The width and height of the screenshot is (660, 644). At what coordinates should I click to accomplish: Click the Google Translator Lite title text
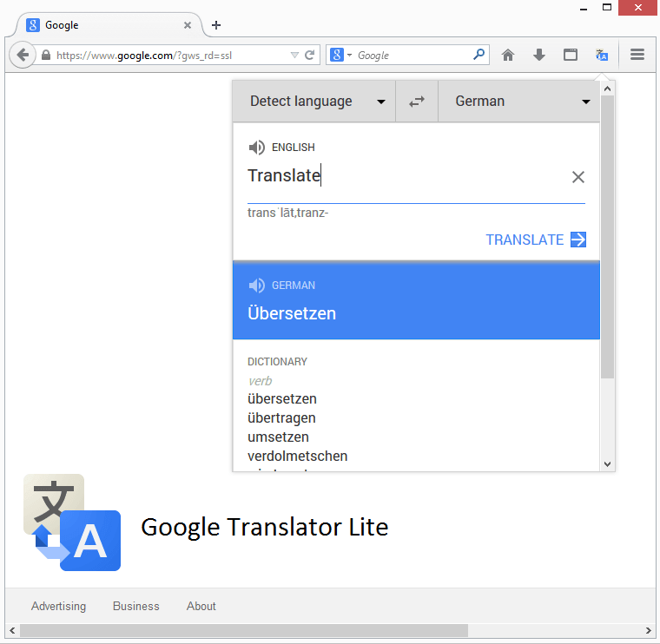(x=264, y=527)
